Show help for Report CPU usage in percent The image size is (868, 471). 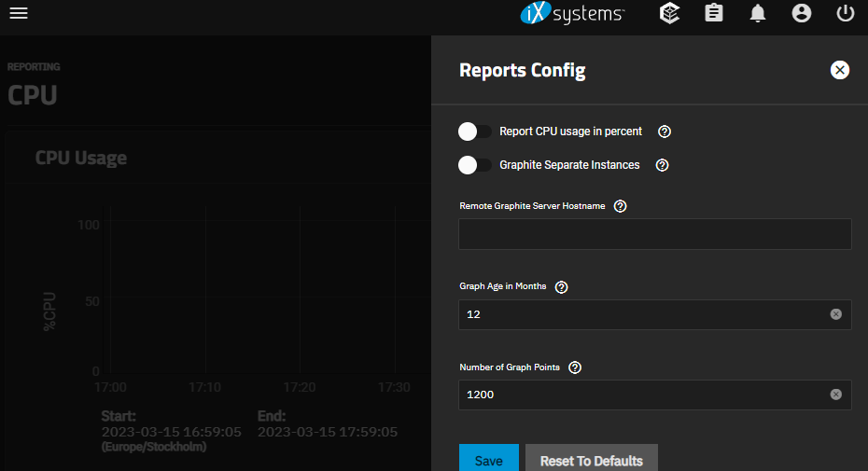665,132
